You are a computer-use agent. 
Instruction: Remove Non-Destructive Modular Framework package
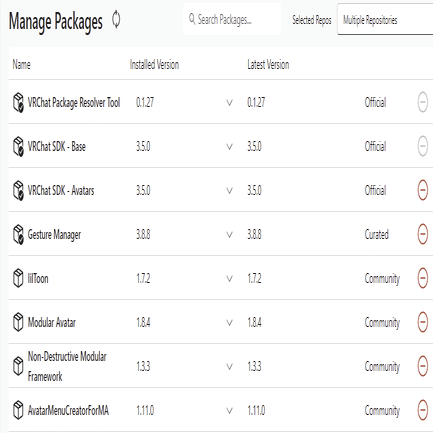(423, 366)
